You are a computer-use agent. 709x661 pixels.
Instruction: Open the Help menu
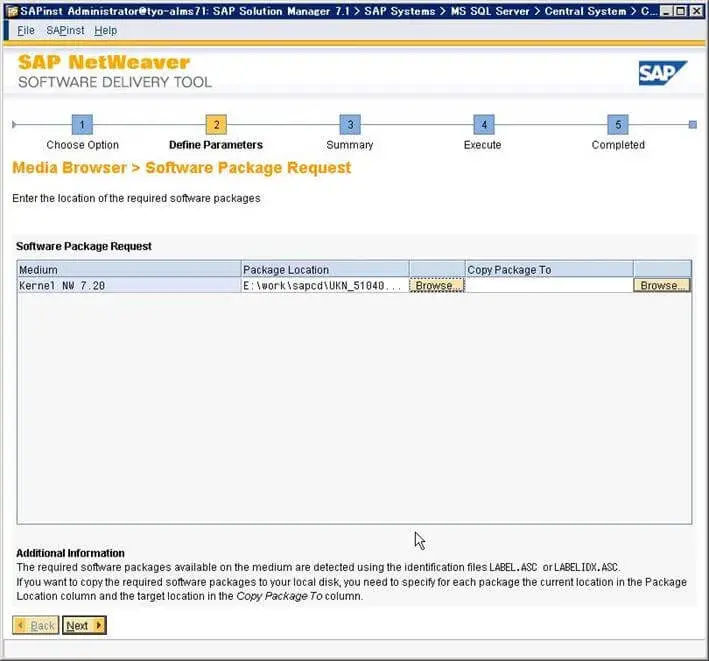tap(105, 30)
